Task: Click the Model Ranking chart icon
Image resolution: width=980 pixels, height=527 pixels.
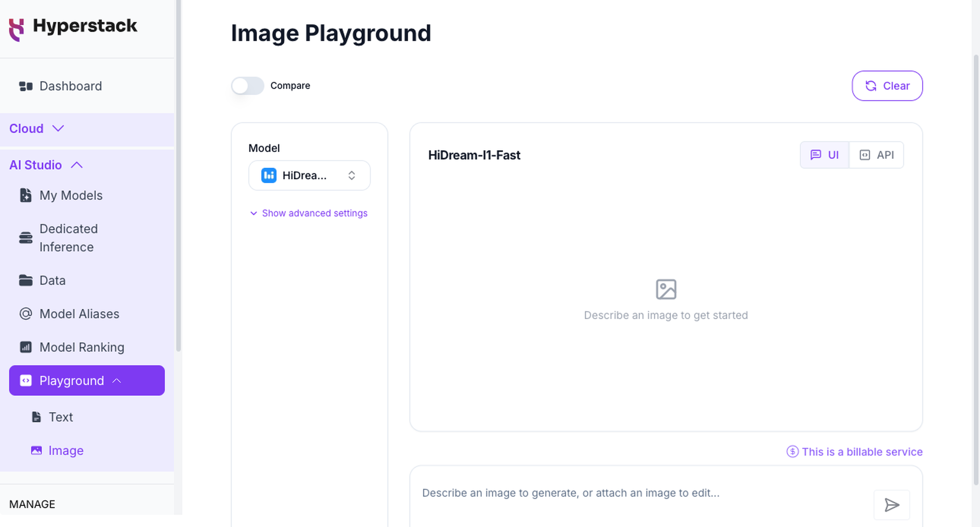Action: click(26, 347)
